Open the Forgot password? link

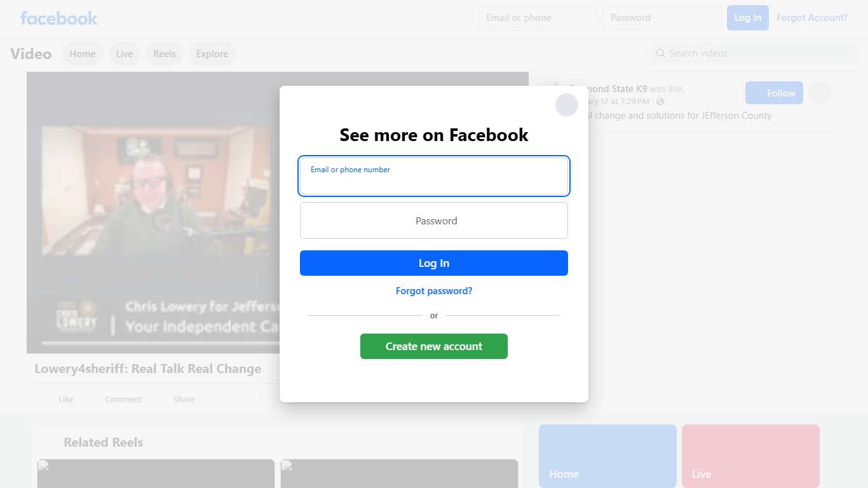434,291
